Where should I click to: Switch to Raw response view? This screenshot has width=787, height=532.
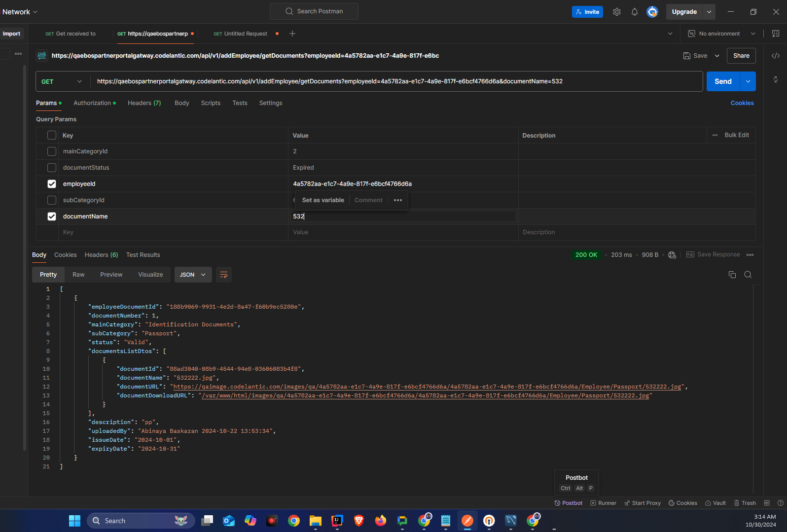(78, 275)
